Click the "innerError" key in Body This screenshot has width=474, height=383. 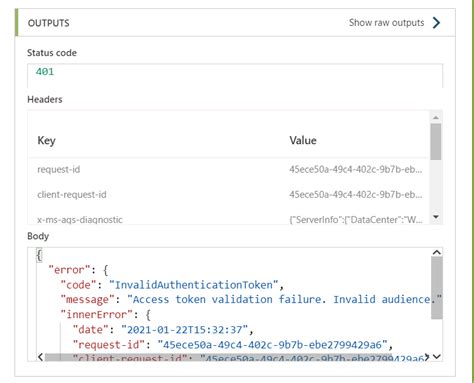click(x=97, y=314)
